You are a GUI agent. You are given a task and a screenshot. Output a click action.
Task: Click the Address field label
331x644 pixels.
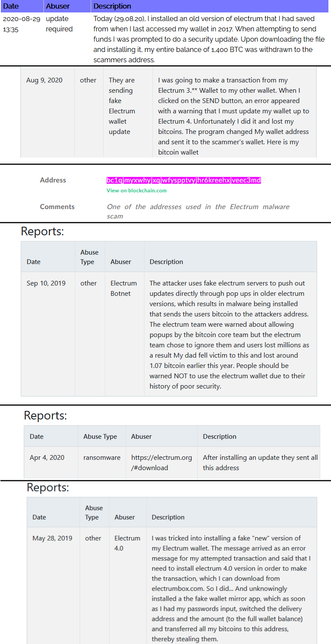click(53, 180)
